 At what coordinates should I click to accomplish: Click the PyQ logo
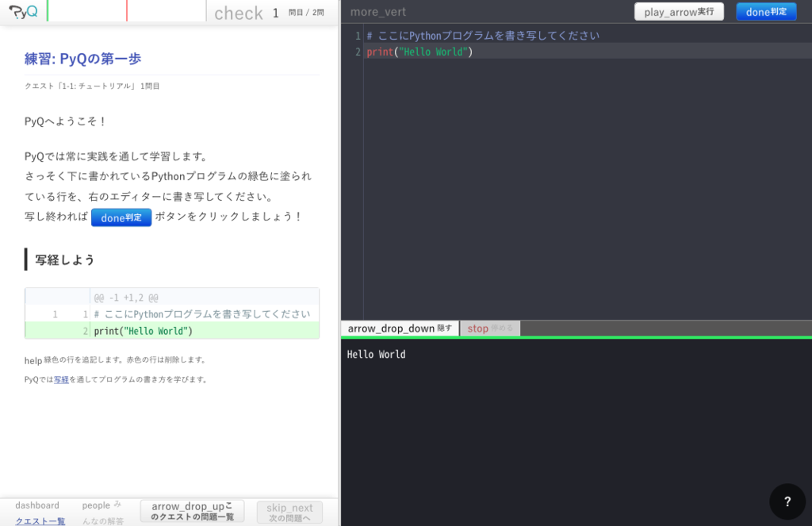pyautogui.click(x=23, y=11)
